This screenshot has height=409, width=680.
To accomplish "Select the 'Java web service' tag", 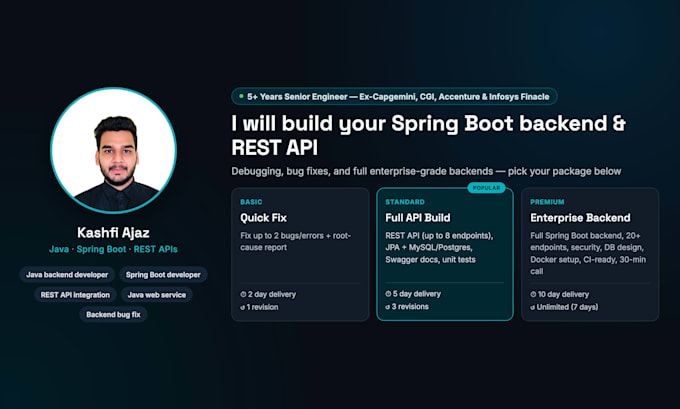I will (x=157, y=295).
